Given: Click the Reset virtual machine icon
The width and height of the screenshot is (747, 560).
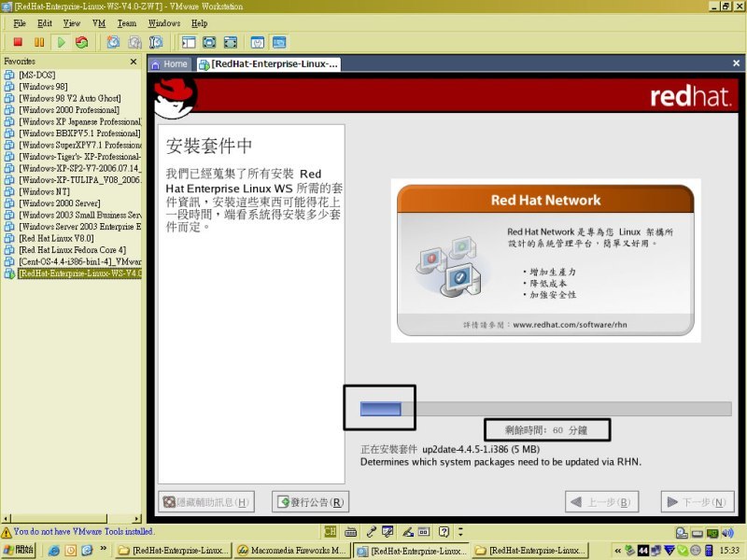Looking at the screenshot, I should [x=82, y=42].
